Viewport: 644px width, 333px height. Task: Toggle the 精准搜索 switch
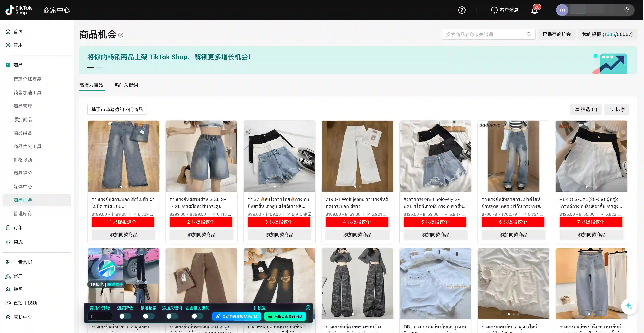148,316
